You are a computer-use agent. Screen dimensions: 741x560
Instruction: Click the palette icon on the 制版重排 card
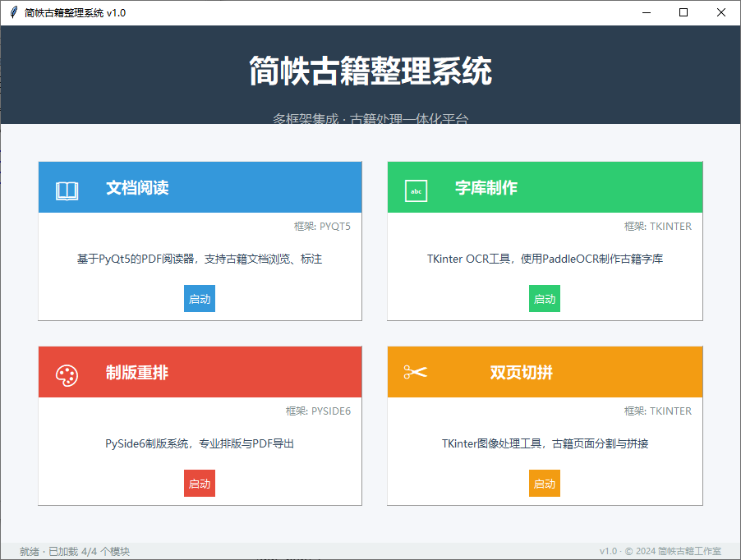coord(67,372)
